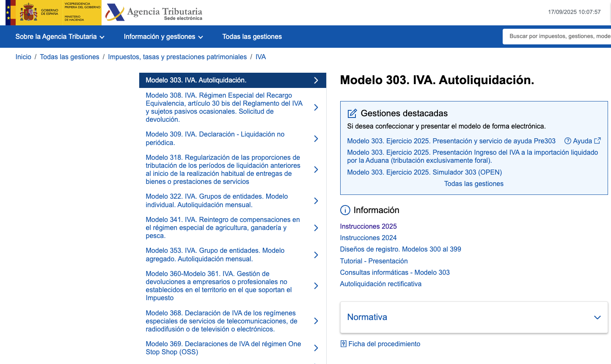
Task: Expand the Normativa section
Action: (597, 317)
